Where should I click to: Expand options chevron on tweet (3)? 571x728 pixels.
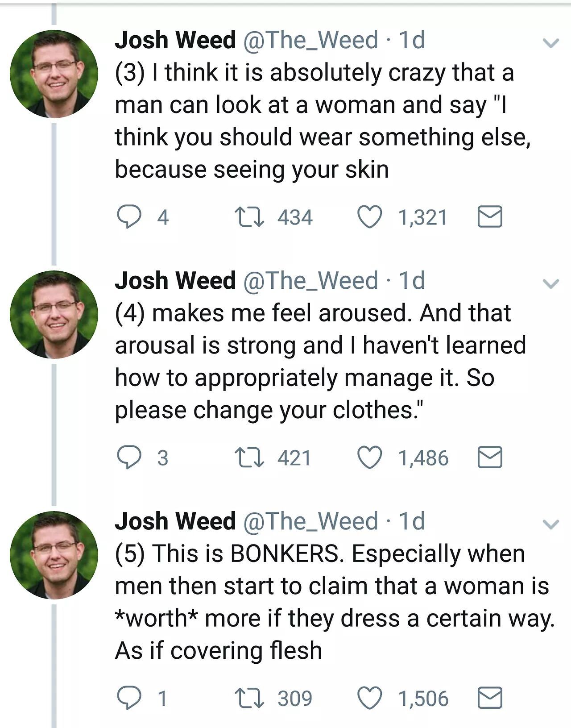pos(551,43)
